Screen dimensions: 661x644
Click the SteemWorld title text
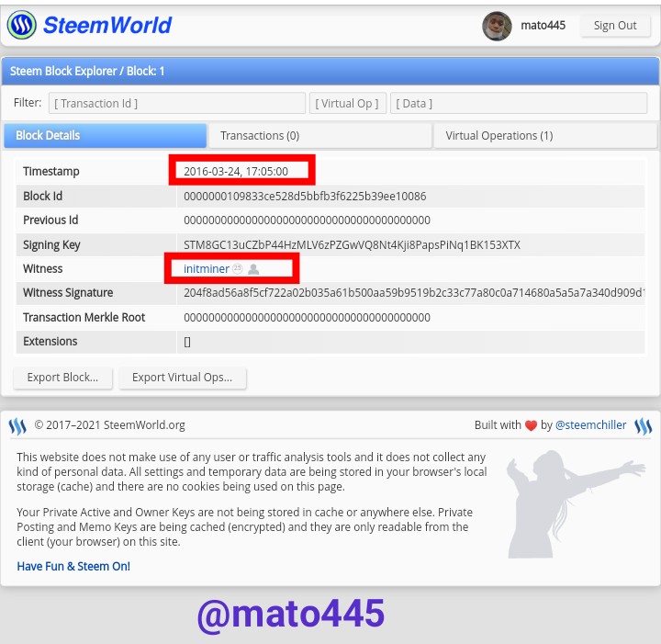pos(107,25)
